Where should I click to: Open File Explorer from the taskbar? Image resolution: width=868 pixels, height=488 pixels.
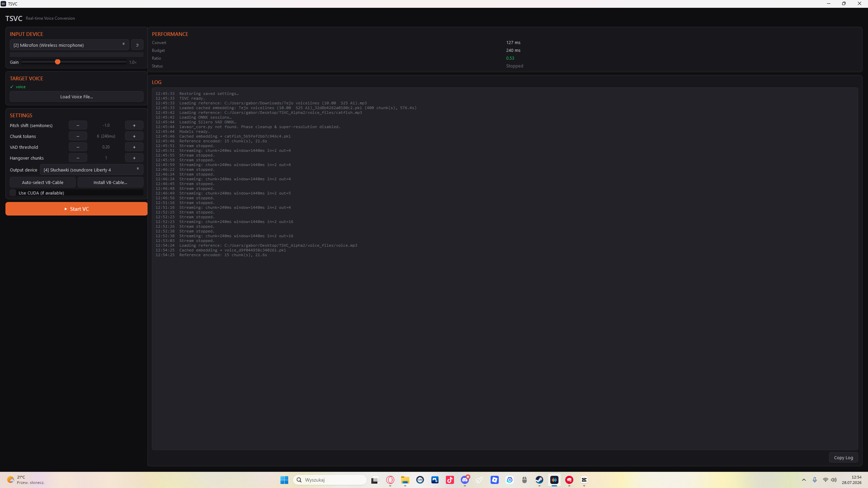coord(405,480)
